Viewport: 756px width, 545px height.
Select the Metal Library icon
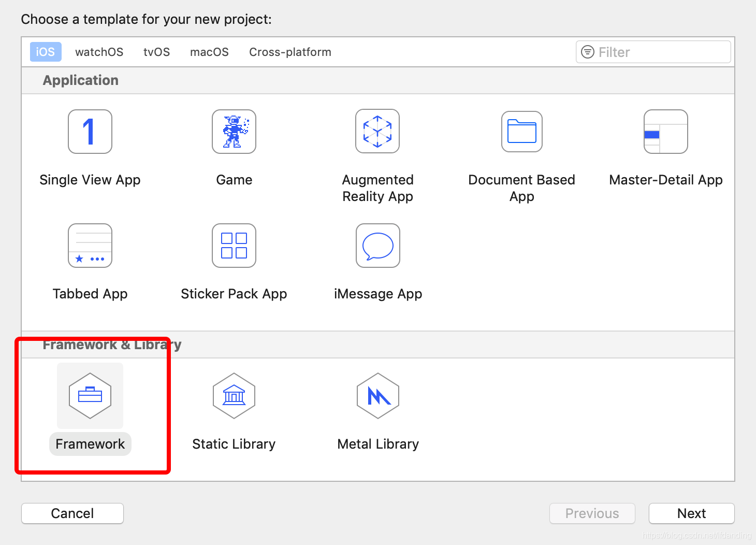(x=378, y=396)
